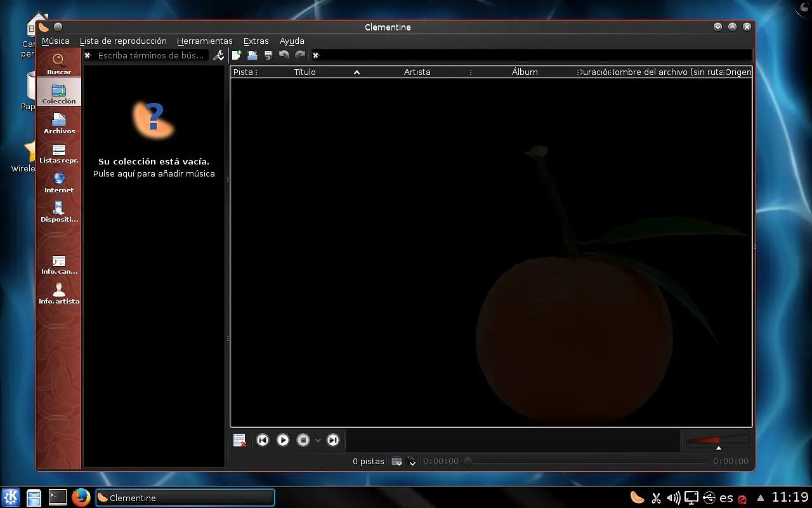Open the Ayuda menu
This screenshot has height=508, width=812.
pos(292,41)
